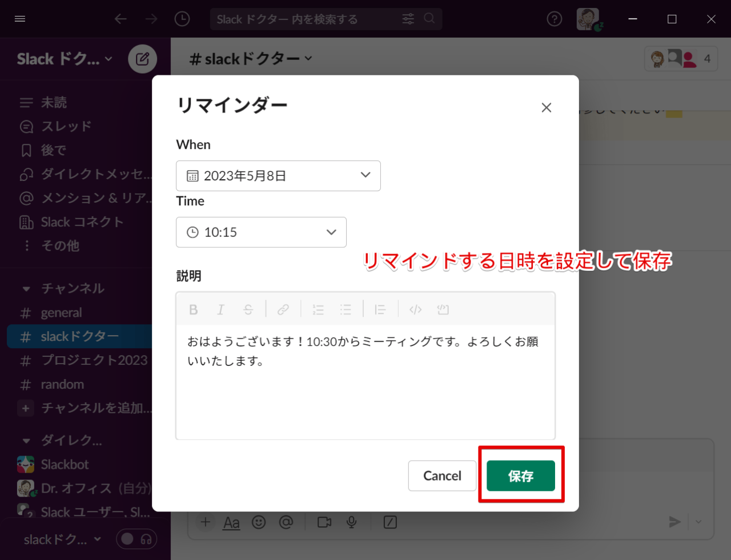Click the @ mention icon

coord(286,522)
